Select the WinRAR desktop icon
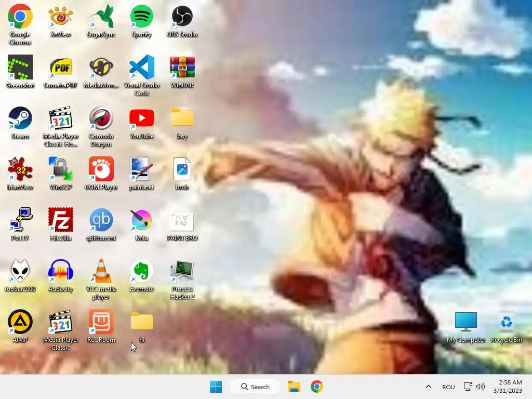This screenshot has height=399, width=532. point(182,67)
